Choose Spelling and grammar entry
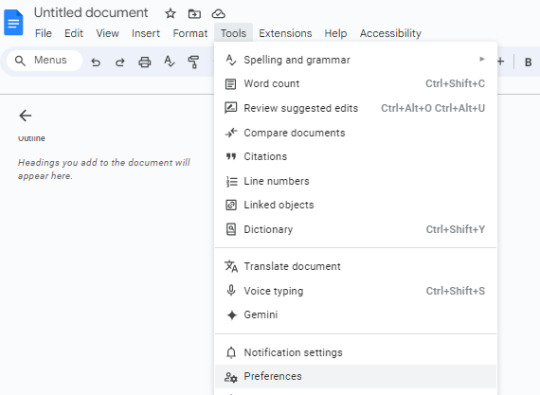540x395 pixels. 355,60
